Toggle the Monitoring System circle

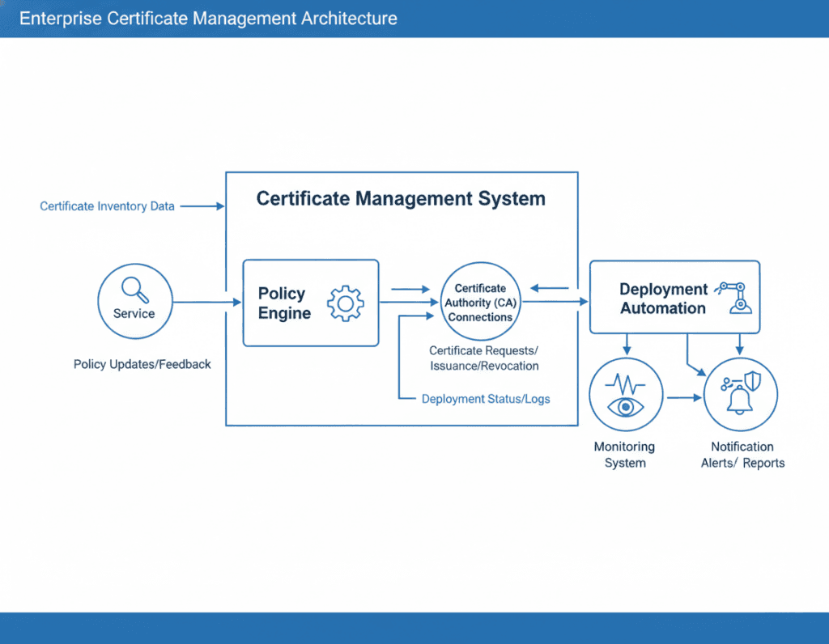[x=626, y=394]
